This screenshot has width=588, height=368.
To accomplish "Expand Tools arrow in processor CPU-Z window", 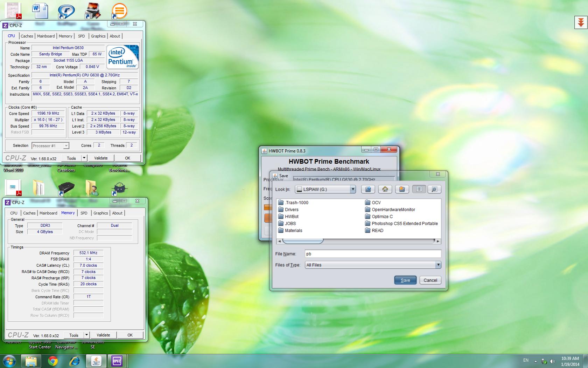I will pos(84,158).
